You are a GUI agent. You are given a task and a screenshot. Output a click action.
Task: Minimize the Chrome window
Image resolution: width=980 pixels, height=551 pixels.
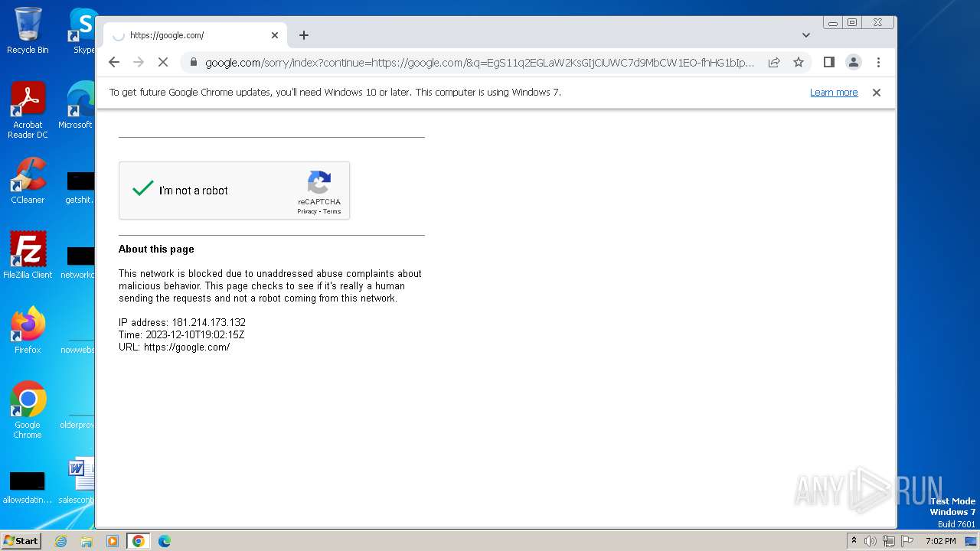click(x=832, y=23)
